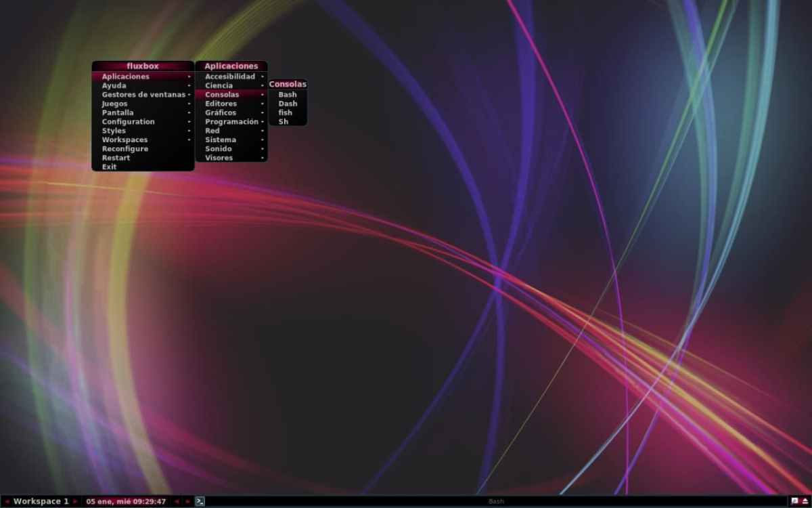Click the date and time clock
Image resolution: width=812 pixels, height=508 pixels.
[x=126, y=501]
